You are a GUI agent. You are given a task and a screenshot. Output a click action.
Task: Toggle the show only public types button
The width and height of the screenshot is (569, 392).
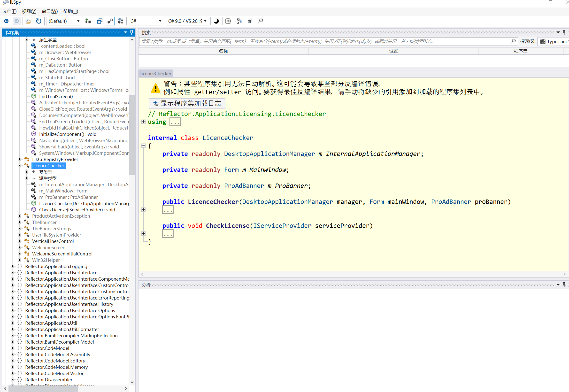pyautogui.click(x=100, y=21)
